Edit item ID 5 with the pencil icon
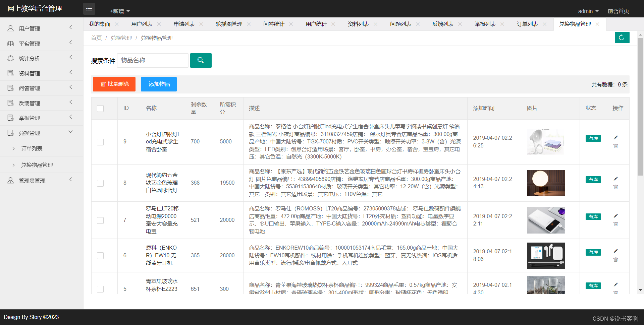The height and width of the screenshot is (325, 644). (x=615, y=284)
